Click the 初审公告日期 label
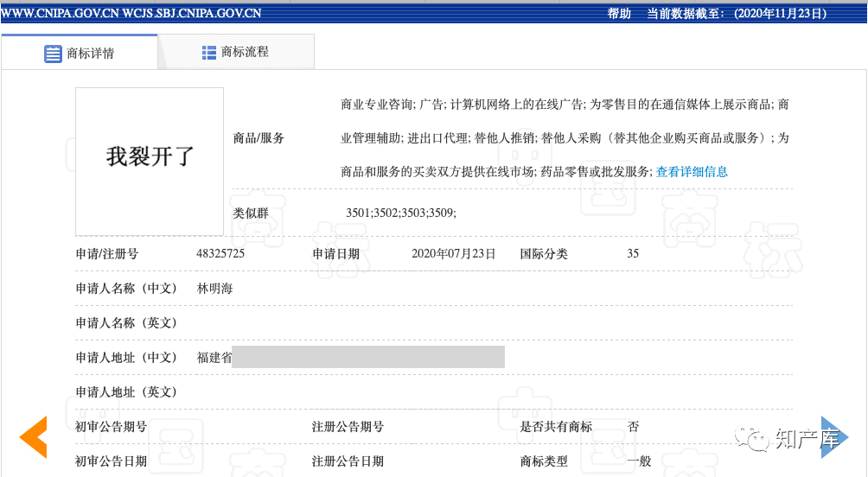Viewport: 868px width, 477px height. click(x=112, y=461)
